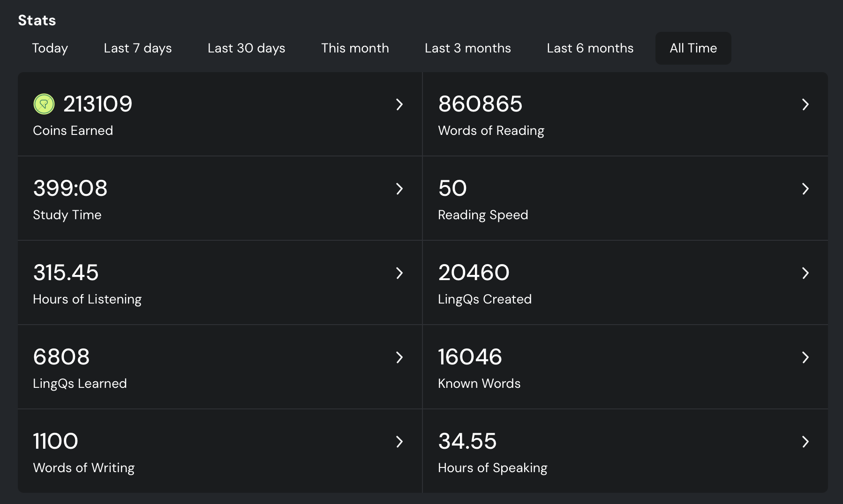843x504 pixels.
Task: Click the LingQs Learned label
Action: coord(80,384)
